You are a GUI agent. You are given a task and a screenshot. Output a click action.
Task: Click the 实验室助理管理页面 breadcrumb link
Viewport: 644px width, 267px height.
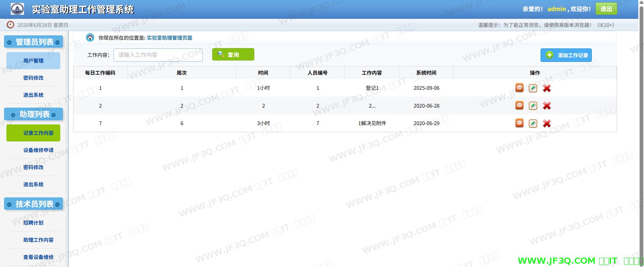(x=169, y=38)
